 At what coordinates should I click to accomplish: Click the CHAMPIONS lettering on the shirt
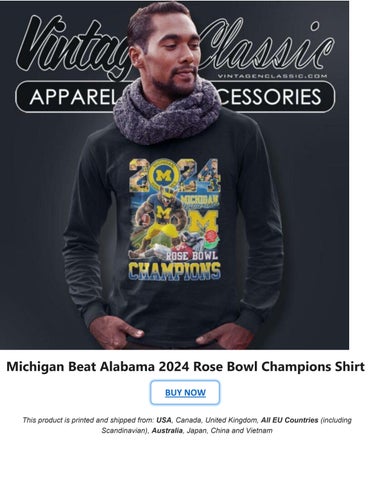pos(175,270)
